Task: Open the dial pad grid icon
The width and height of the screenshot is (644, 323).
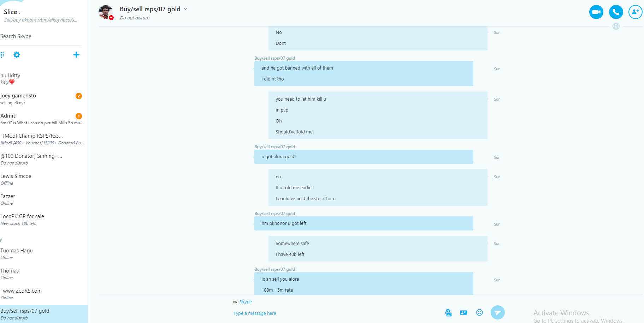Action: coord(2,55)
